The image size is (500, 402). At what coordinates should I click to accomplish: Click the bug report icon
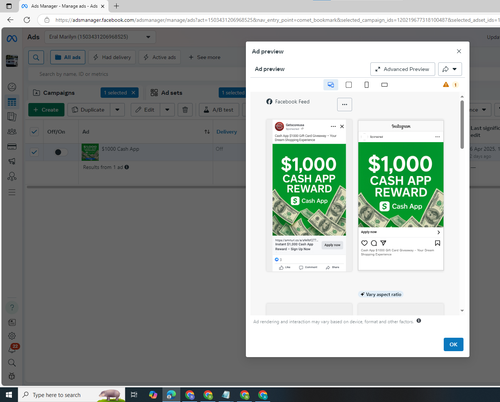tap(12, 376)
